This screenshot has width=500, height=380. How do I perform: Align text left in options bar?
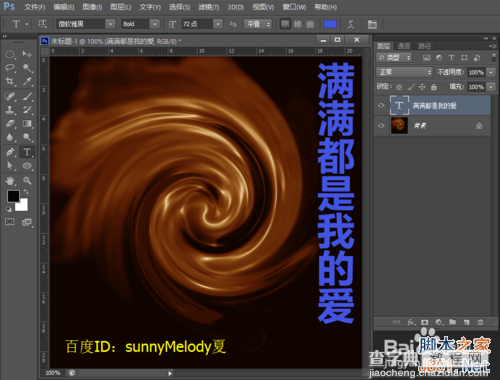coord(285,24)
